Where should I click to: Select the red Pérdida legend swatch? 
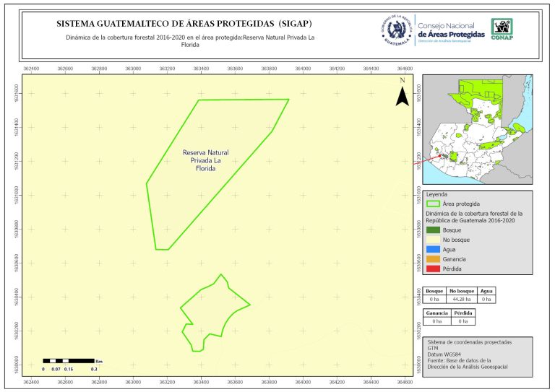(433, 269)
